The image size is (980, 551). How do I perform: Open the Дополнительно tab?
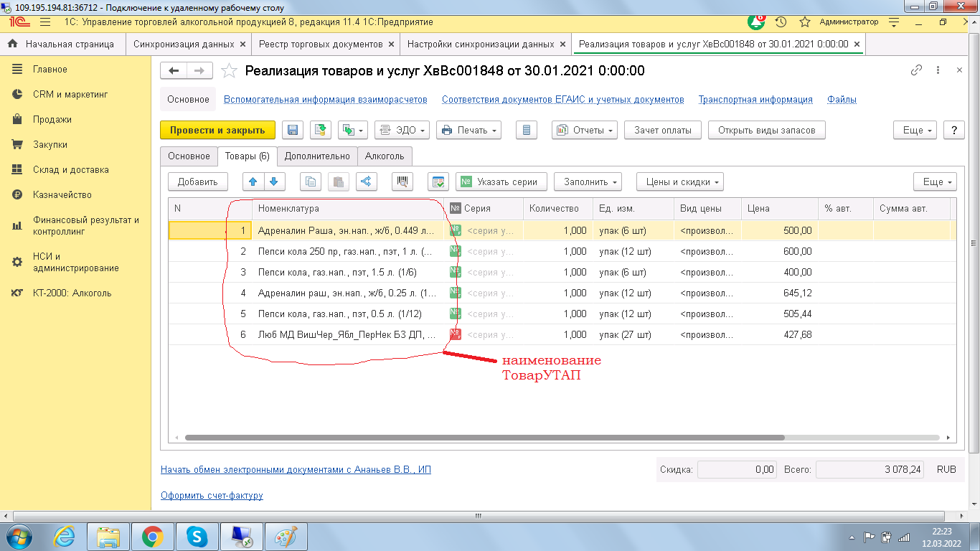coord(317,156)
